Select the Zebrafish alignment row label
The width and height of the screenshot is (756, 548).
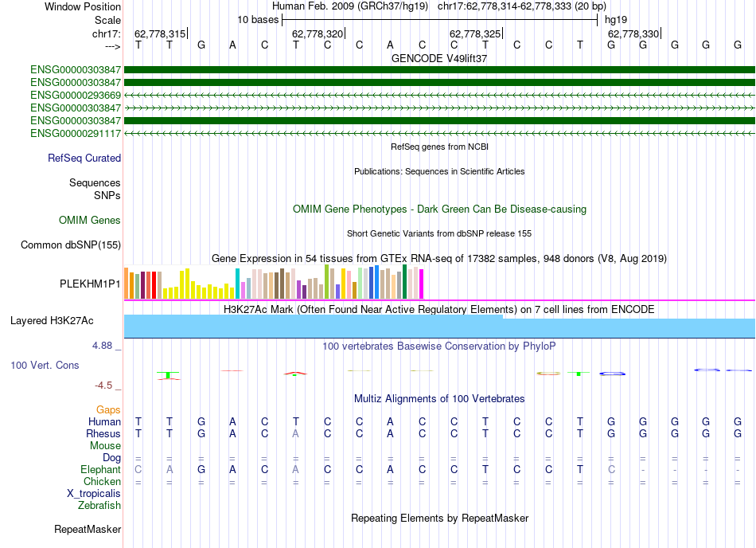click(99, 506)
